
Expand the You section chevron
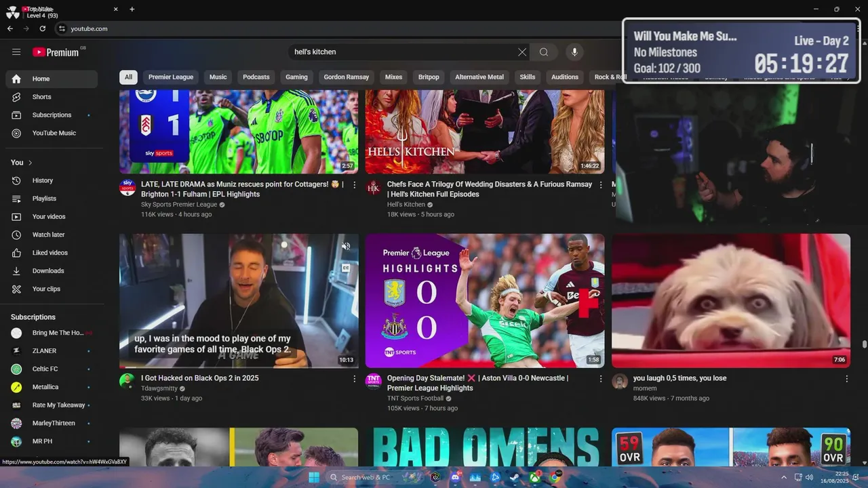coord(31,163)
